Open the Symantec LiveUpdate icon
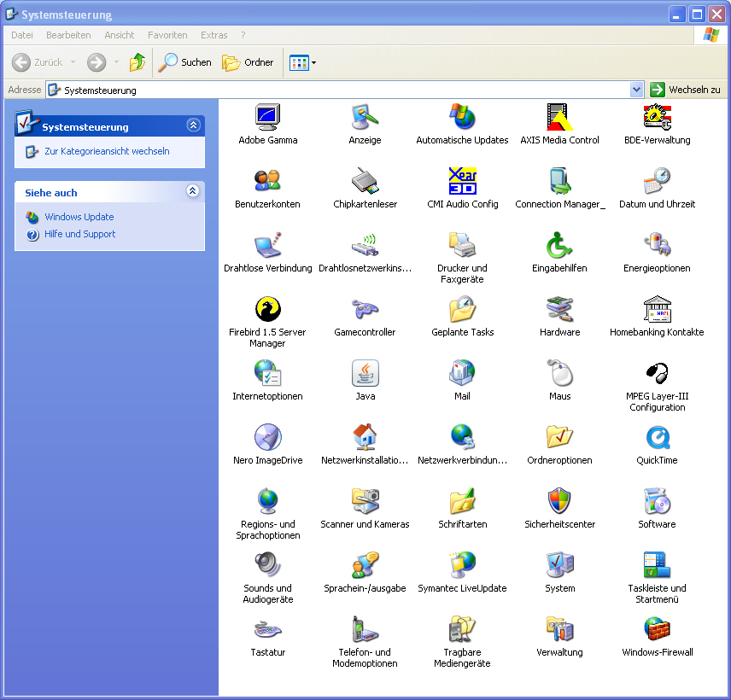The image size is (731, 700). (462, 565)
